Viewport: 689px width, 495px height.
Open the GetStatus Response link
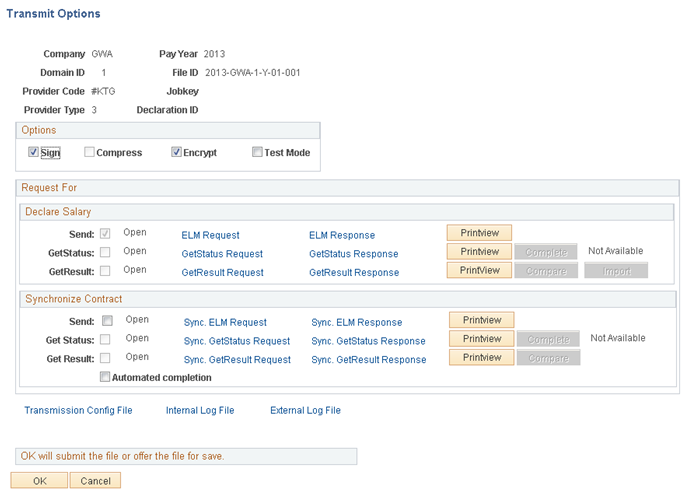tap(354, 254)
